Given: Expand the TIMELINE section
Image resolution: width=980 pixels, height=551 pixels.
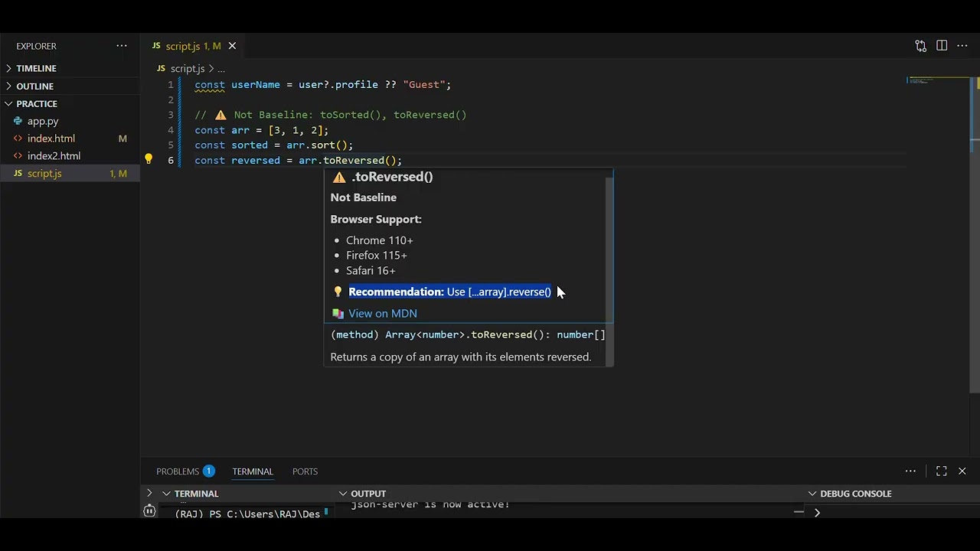Looking at the screenshot, I should pyautogui.click(x=70, y=68).
